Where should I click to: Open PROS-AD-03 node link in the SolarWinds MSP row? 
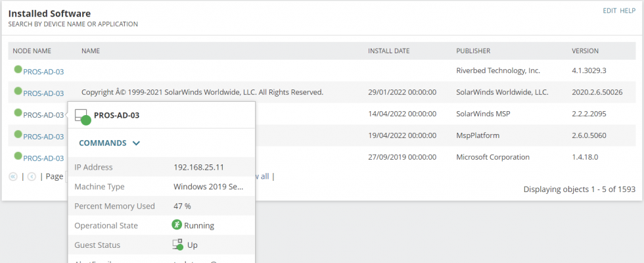(x=43, y=115)
